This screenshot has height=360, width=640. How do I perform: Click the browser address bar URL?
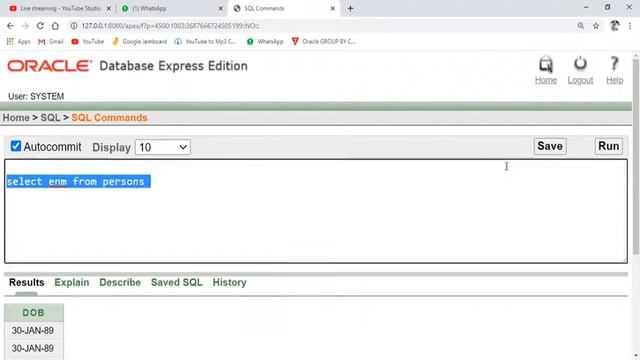point(171,26)
